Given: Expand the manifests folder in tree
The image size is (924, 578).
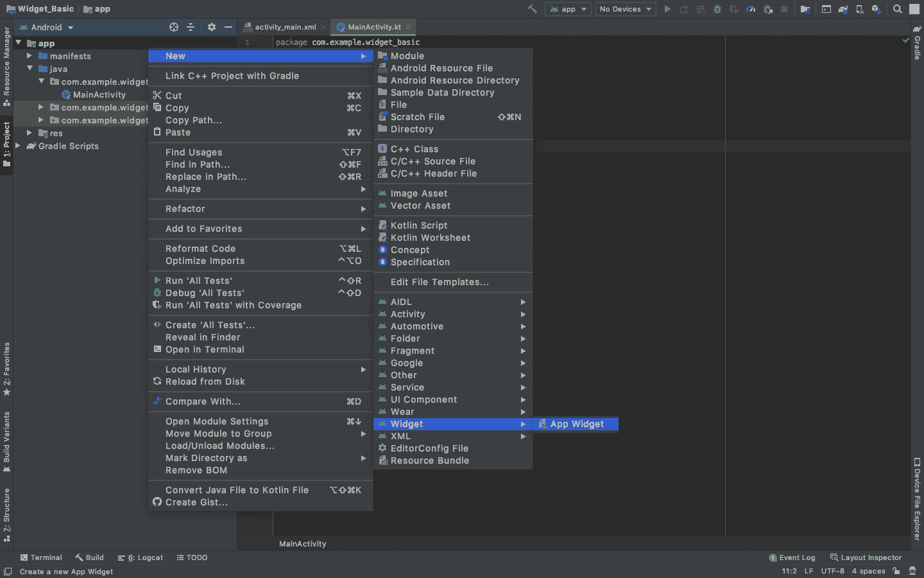Looking at the screenshot, I should point(30,56).
